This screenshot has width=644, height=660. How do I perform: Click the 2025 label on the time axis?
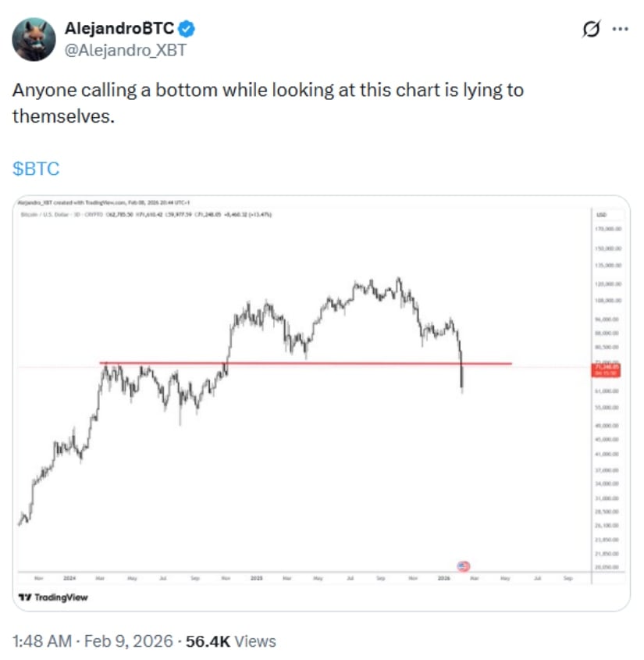click(257, 579)
